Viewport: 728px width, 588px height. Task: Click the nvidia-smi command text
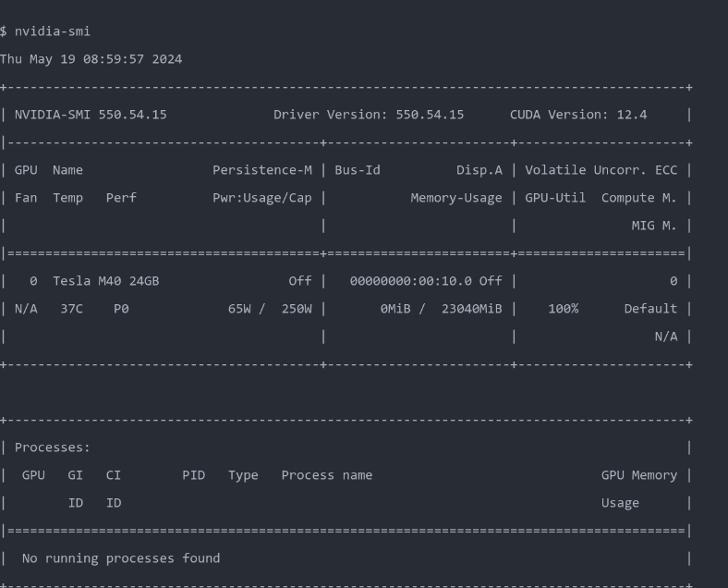coord(53,31)
